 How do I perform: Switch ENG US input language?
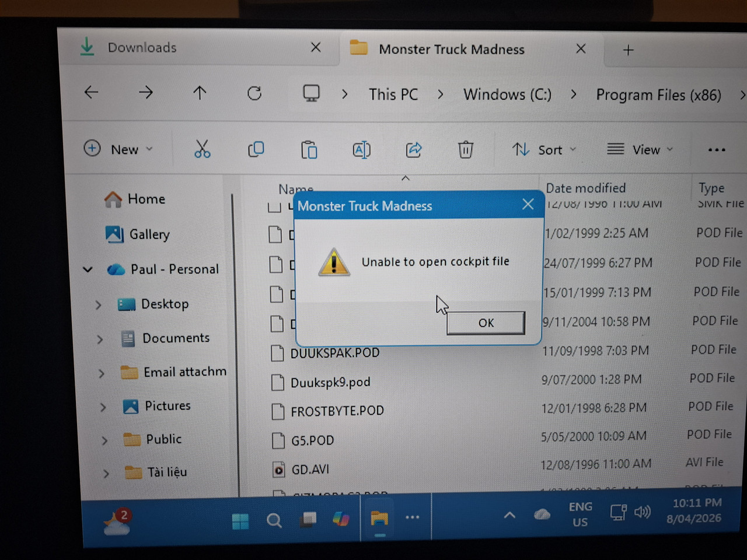[580, 514]
